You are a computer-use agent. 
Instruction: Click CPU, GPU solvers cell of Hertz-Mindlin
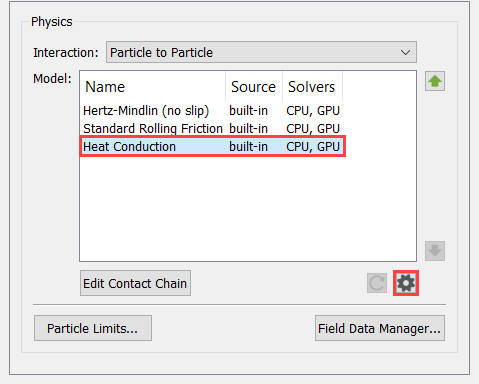pos(313,111)
